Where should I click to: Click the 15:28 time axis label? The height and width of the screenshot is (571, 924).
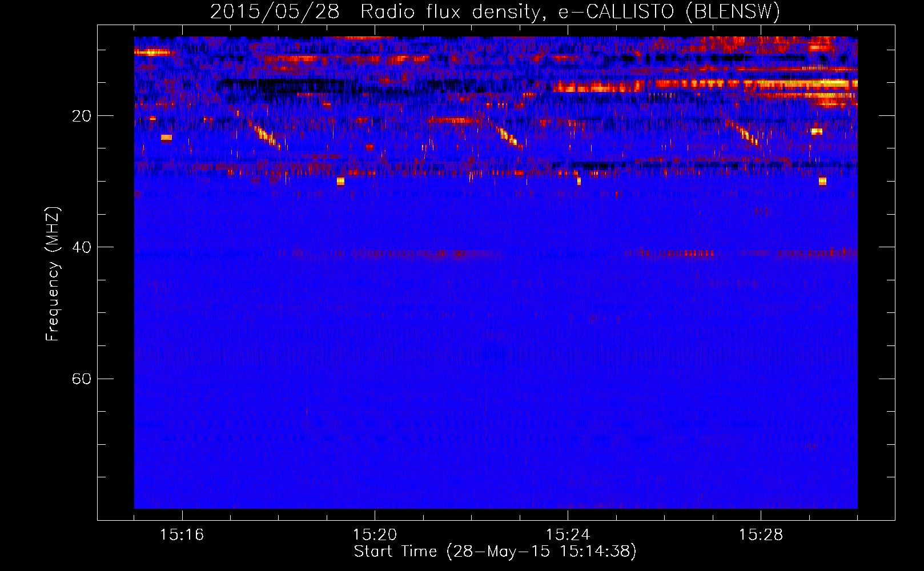[761, 535]
